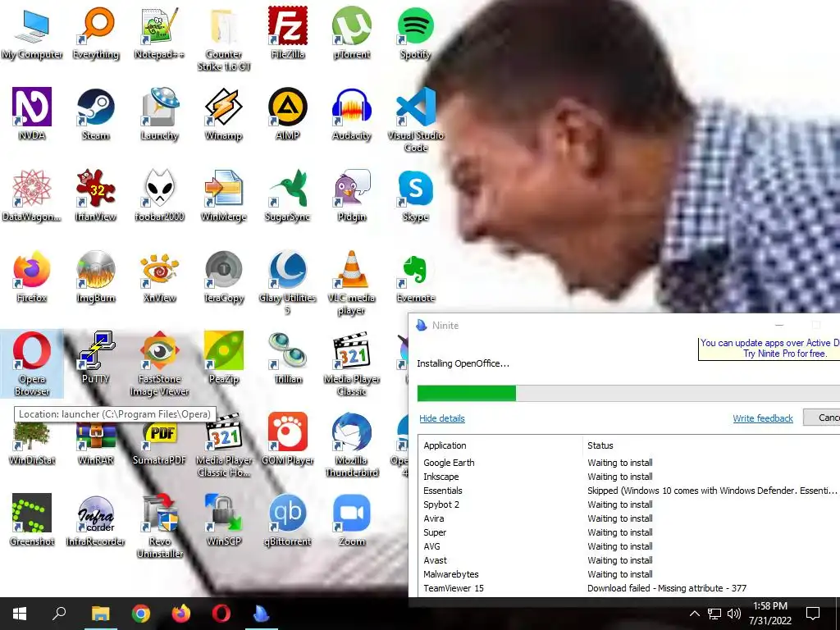Click the WinMerge desktop shortcut
This screenshot has width=840, height=630.
(x=223, y=196)
